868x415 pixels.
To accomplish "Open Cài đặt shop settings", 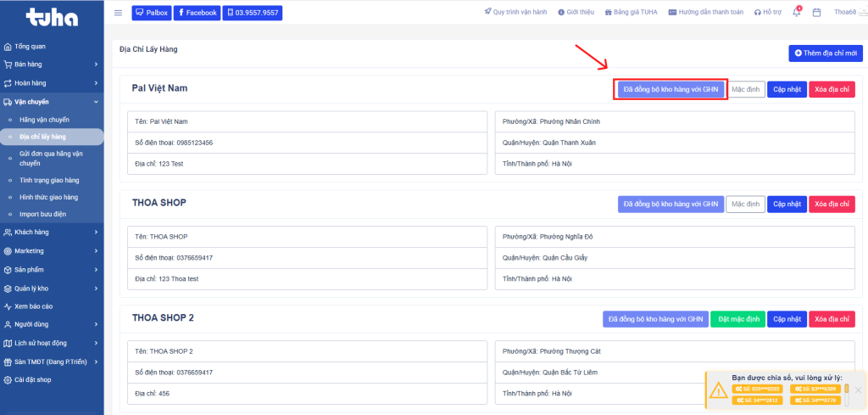I will pyautogui.click(x=33, y=379).
